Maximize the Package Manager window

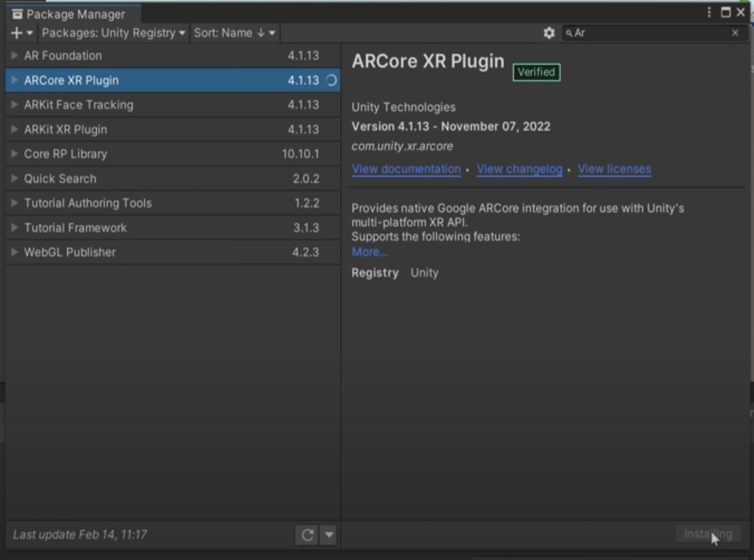(725, 12)
